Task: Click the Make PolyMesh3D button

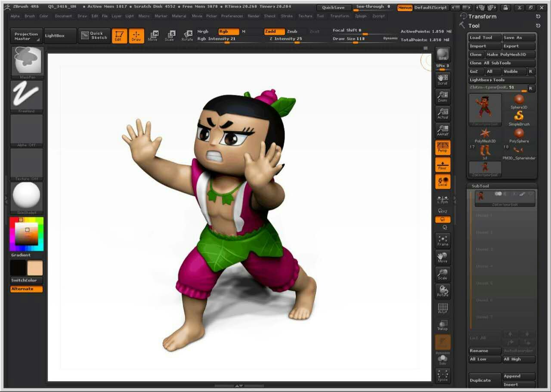Action: coord(511,55)
